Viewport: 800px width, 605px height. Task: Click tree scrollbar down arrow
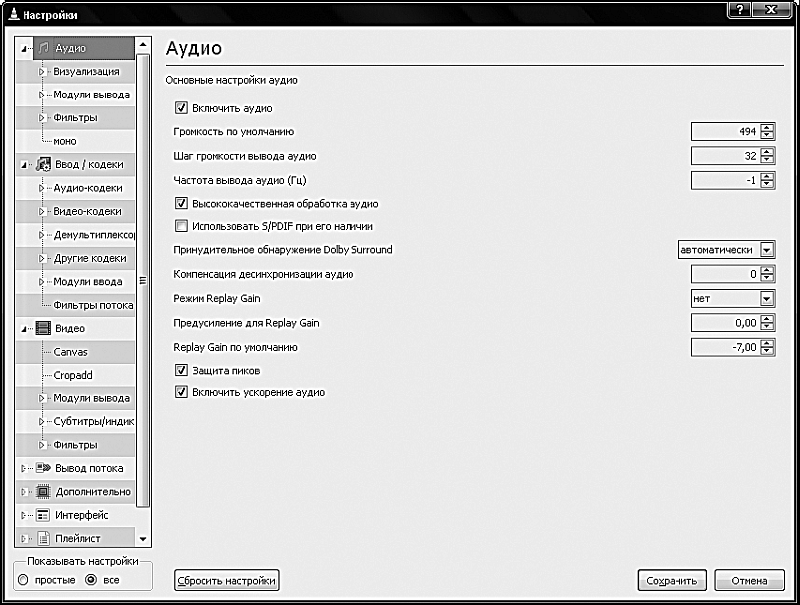tap(143, 539)
